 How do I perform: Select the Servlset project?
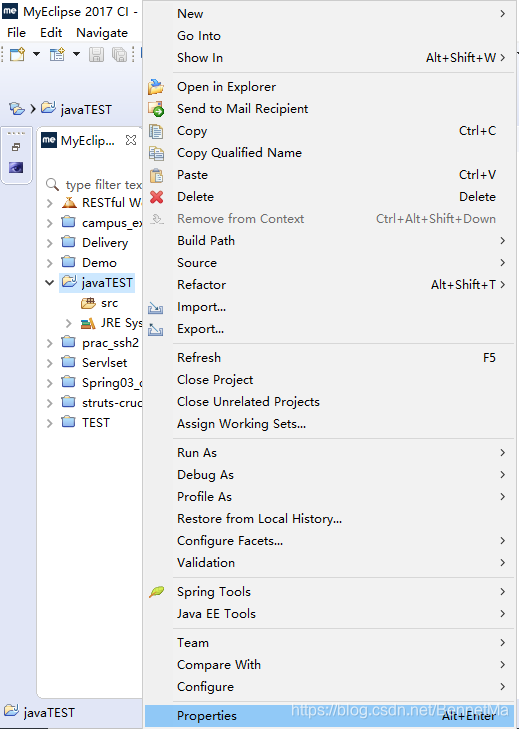coord(94,363)
